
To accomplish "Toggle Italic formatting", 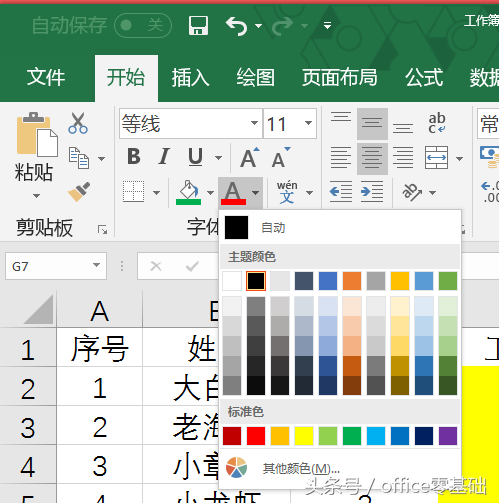I will point(164,156).
